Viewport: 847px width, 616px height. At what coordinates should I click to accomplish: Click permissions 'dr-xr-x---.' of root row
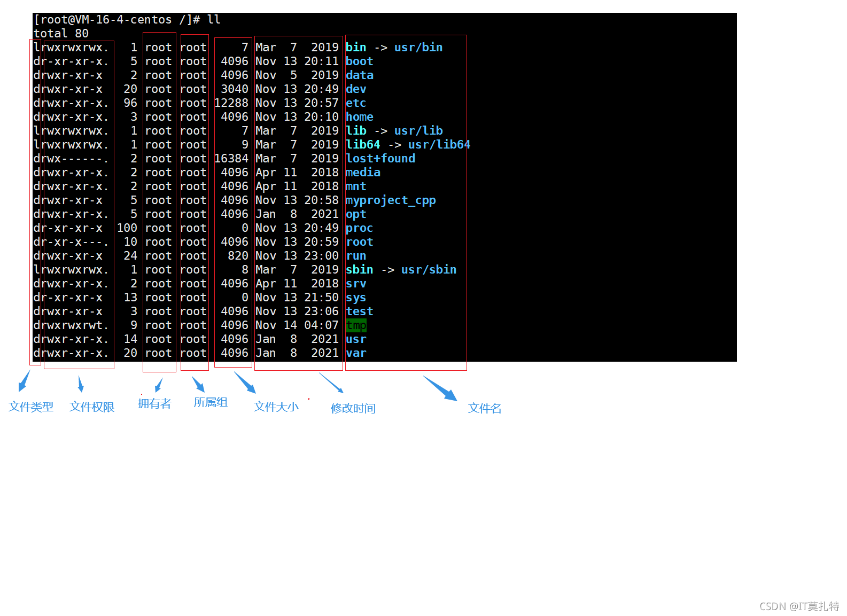[x=71, y=242]
